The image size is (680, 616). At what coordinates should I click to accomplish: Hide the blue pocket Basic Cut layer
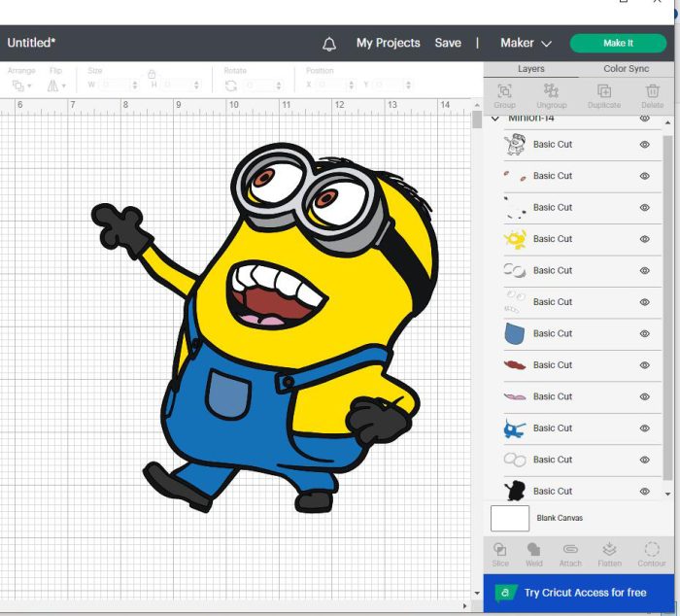coord(644,333)
